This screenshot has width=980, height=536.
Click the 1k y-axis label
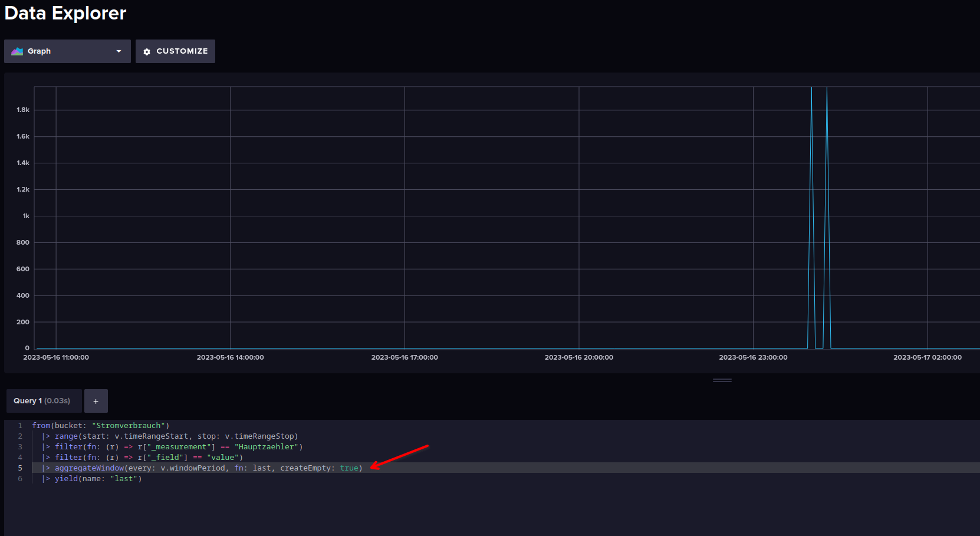click(x=26, y=216)
